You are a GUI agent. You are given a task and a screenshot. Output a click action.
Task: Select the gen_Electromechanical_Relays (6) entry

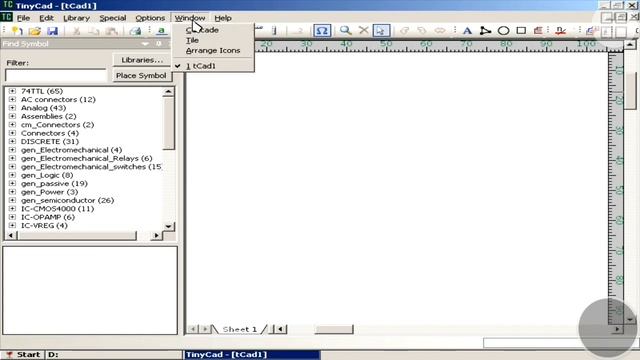pos(87,158)
